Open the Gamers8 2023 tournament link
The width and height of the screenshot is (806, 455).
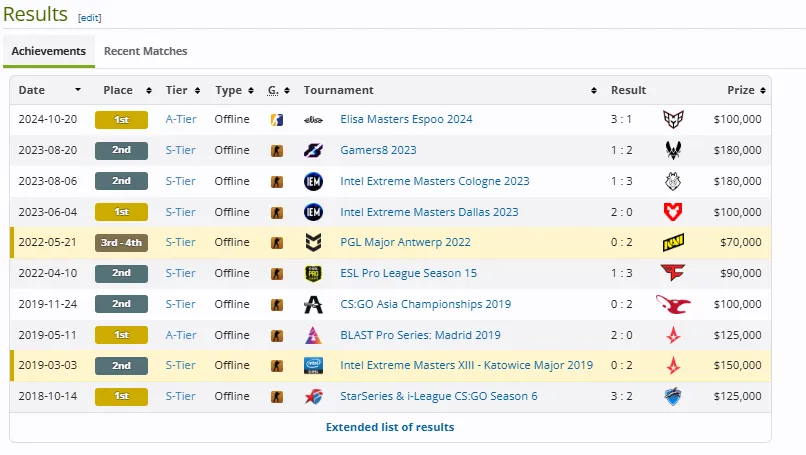tap(378, 150)
